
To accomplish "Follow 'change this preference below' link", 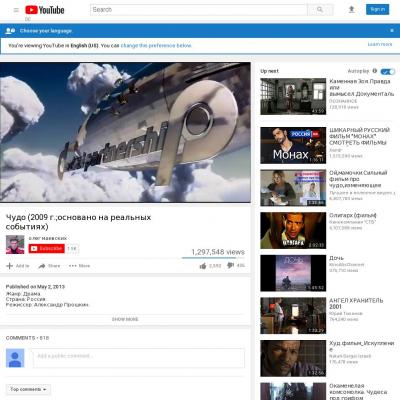I will click(x=156, y=45).
